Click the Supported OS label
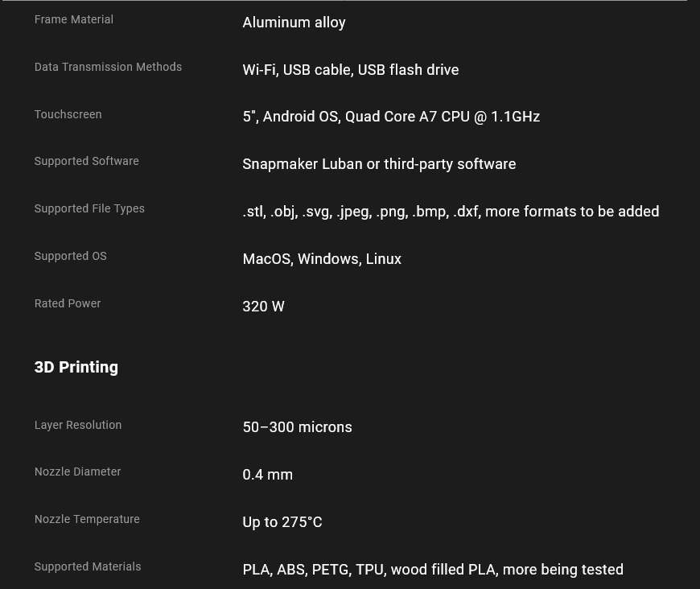700x589 pixels. pos(71,256)
